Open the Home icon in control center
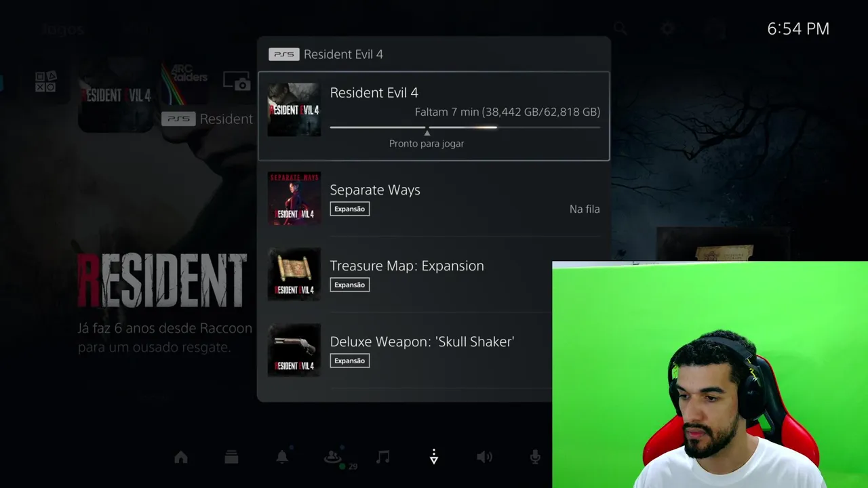Screen dimensions: 868x488 click(181, 457)
